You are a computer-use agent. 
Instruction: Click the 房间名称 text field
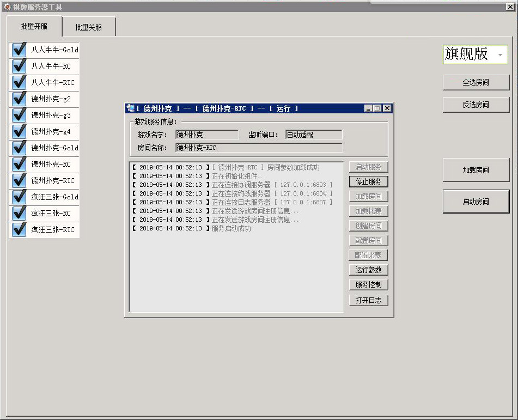[259, 147]
